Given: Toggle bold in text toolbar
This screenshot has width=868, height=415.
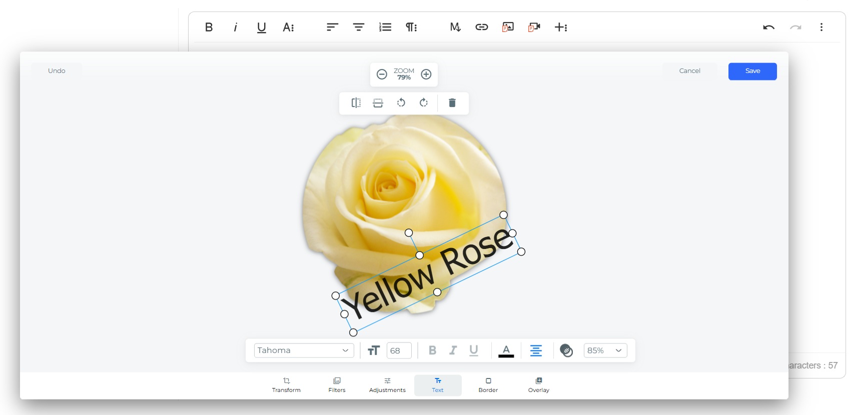Looking at the screenshot, I should [433, 350].
